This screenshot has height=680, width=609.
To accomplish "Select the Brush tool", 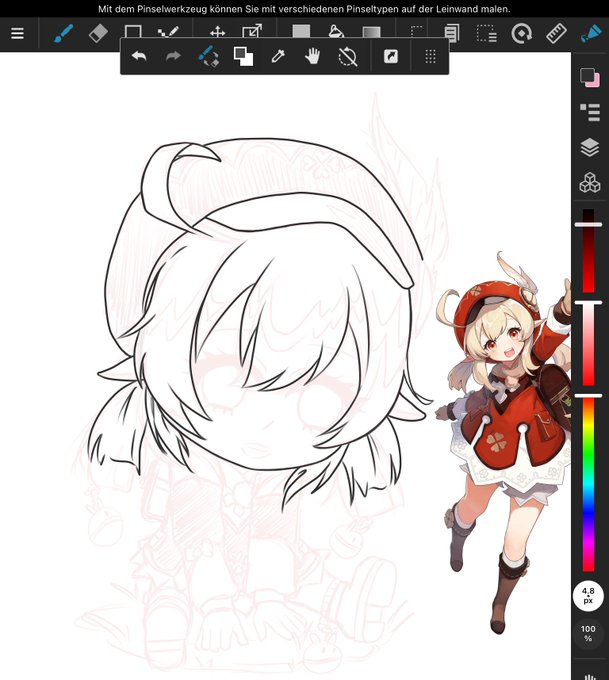I will (63, 33).
